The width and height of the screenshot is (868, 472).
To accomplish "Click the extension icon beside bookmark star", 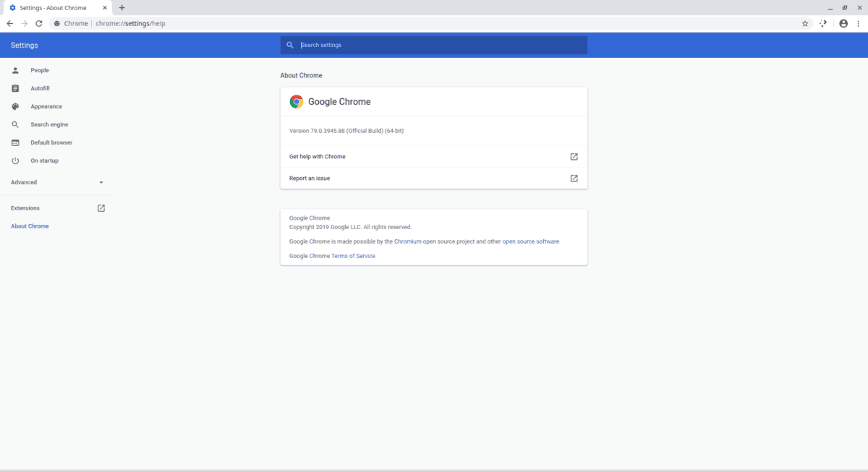I will [823, 23].
